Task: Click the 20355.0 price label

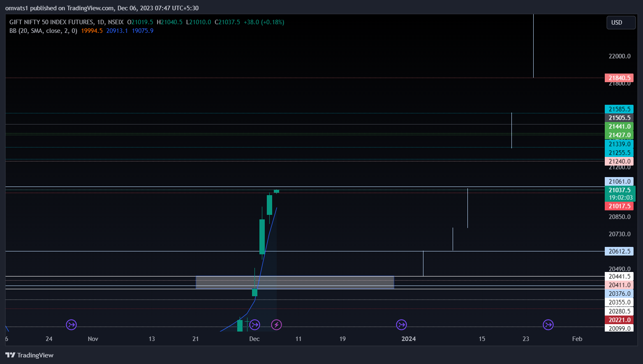Action: tap(619, 302)
